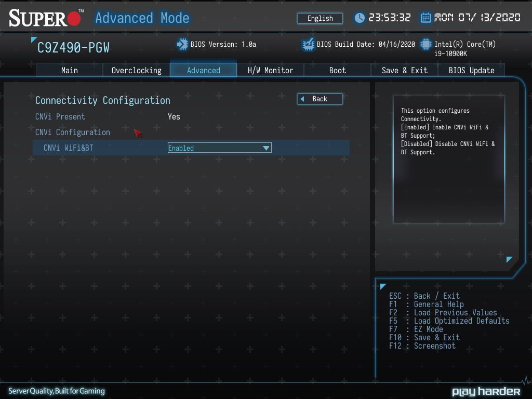Click the CNVi Present value Yes
532x399 pixels.
coord(174,117)
